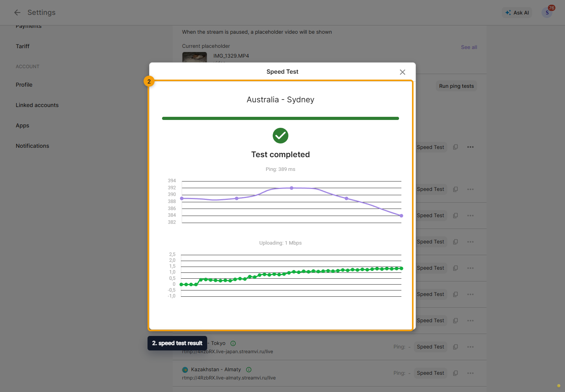
Task: Open more options for Kazakhstan - Almaty
Action: click(470, 373)
